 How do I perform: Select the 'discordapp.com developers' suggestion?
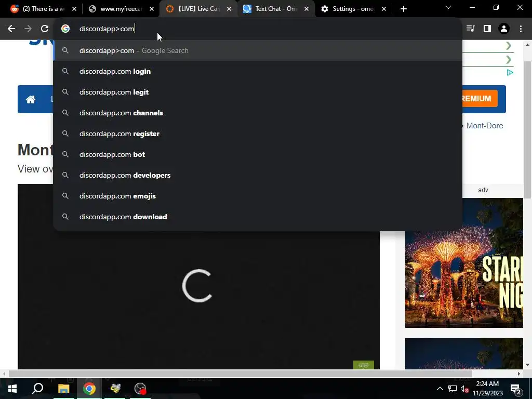pos(258,175)
